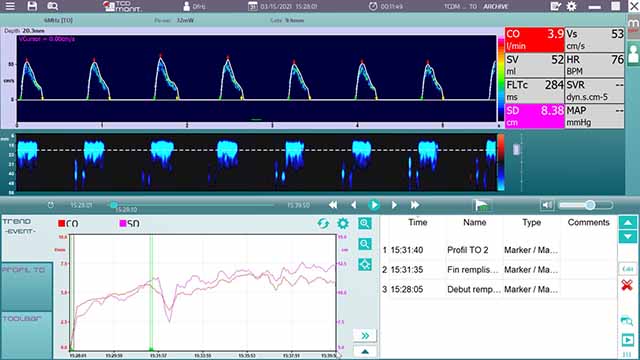Click the loop replay icon near timeline
The image size is (640, 360).
(51, 205)
